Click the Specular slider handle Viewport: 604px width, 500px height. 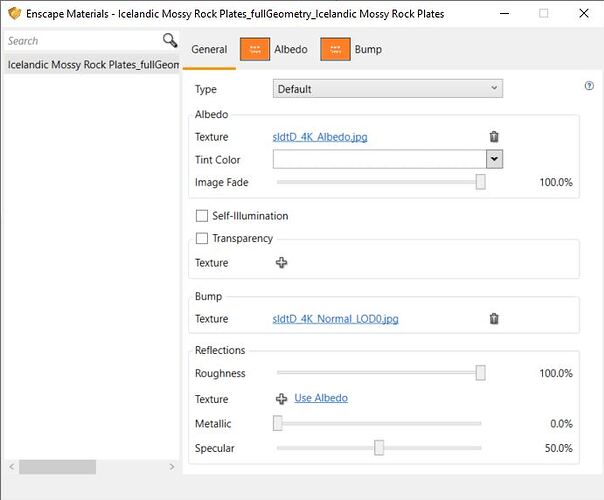click(379, 448)
